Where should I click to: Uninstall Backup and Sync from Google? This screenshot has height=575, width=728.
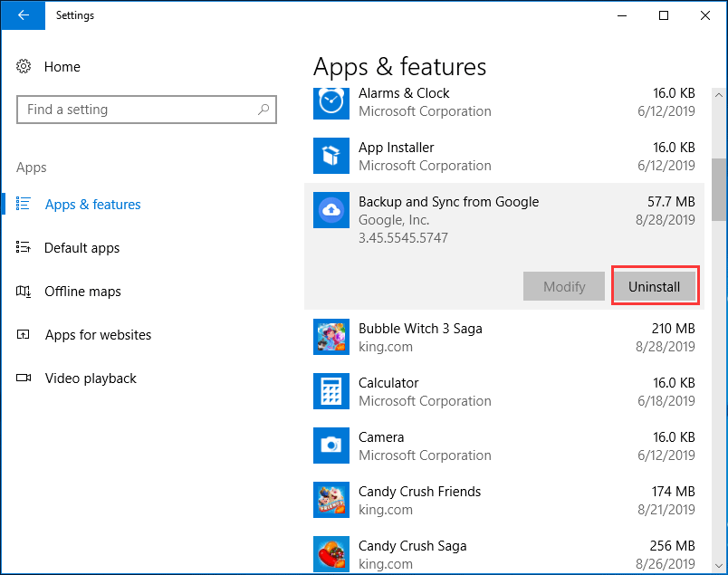(x=654, y=286)
